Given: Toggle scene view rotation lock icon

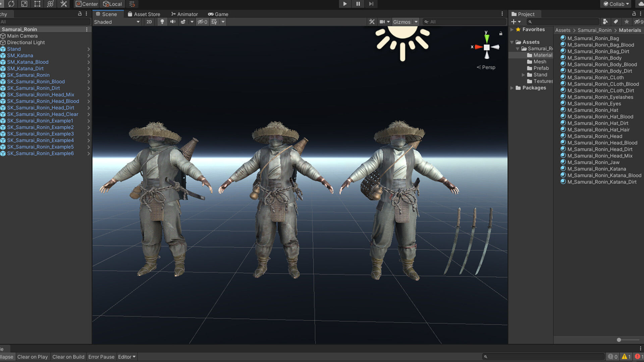Looking at the screenshot, I should [501, 33].
